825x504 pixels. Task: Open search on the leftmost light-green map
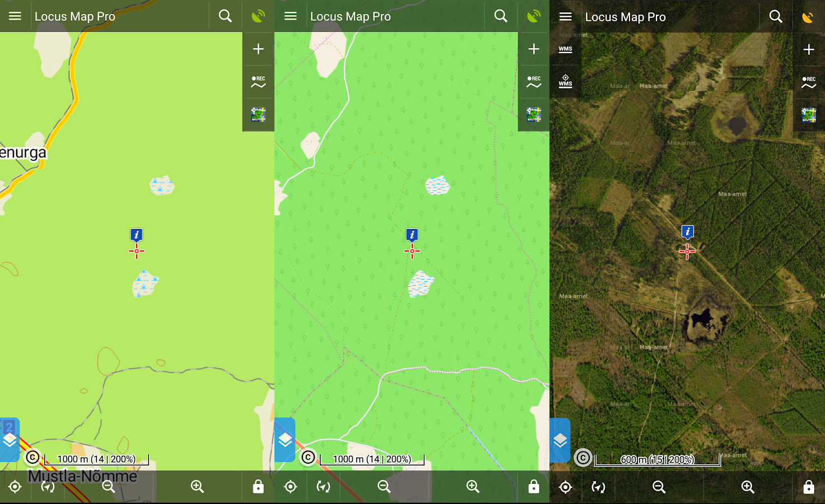(x=225, y=16)
